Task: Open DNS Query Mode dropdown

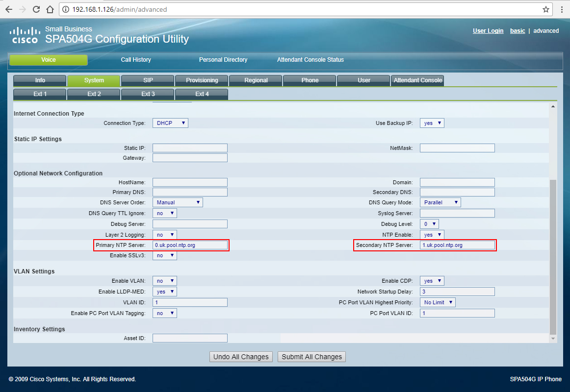Action: (440, 202)
